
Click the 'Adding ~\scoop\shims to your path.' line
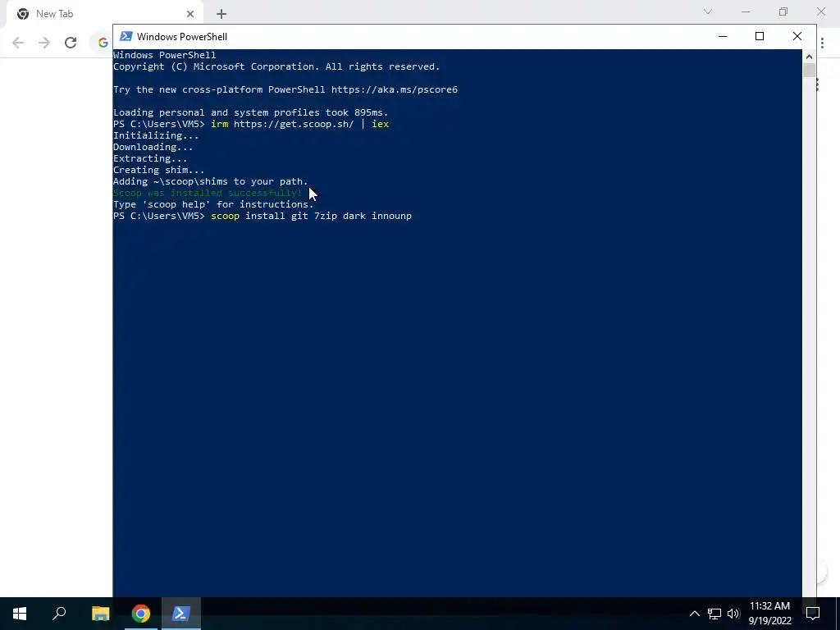(x=211, y=181)
